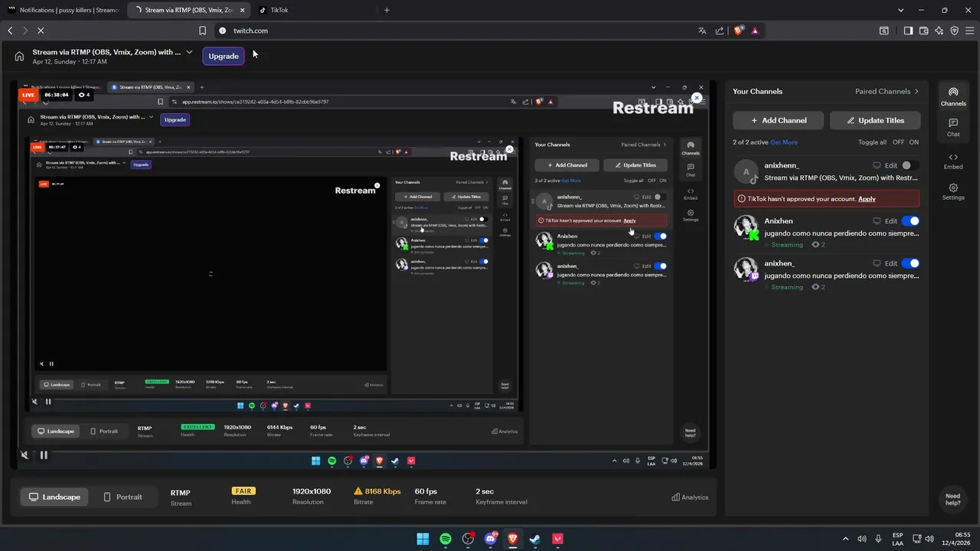Click the Anixhen Kick channel avatar
Image resolution: width=980 pixels, height=551 pixels.
point(746,227)
